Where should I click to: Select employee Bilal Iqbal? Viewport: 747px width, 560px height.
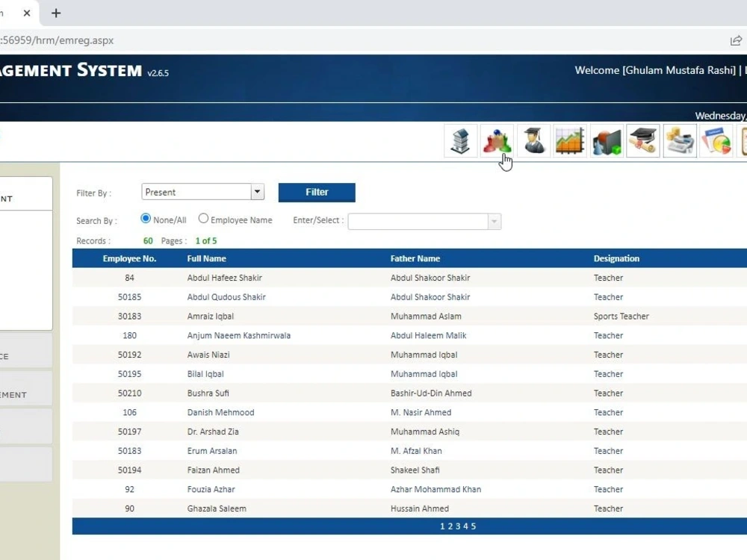[x=205, y=374]
